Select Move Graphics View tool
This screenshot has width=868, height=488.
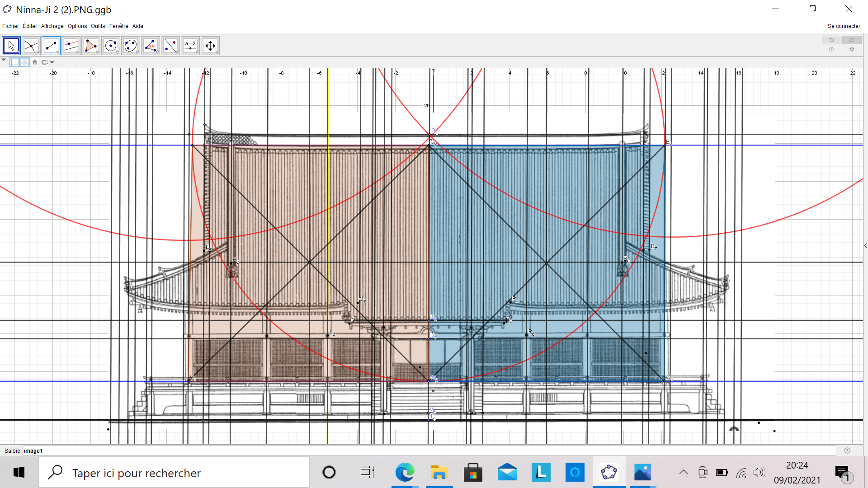pyautogui.click(x=210, y=46)
